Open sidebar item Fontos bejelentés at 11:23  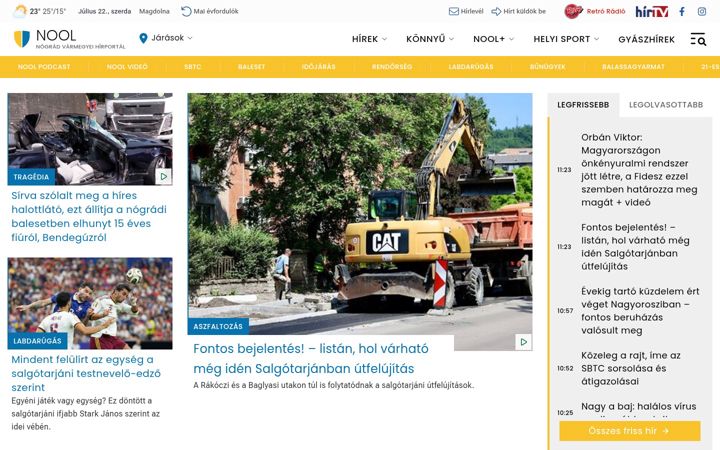[x=635, y=247]
